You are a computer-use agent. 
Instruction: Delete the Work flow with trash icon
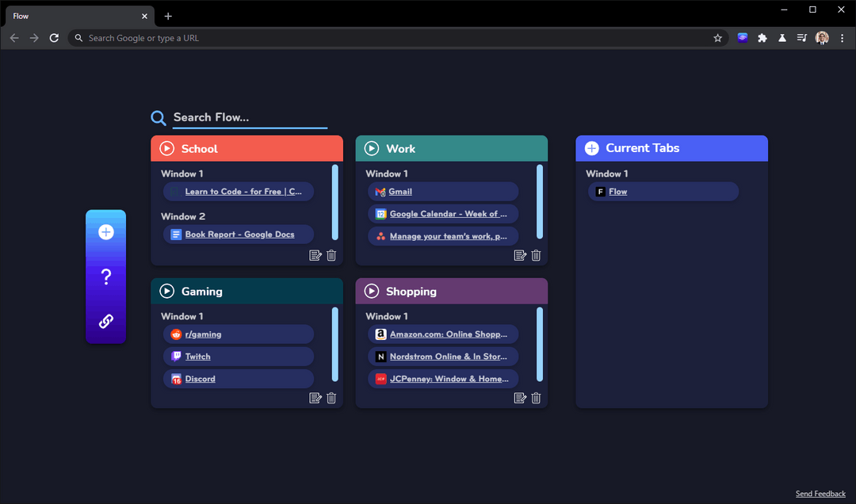point(537,255)
